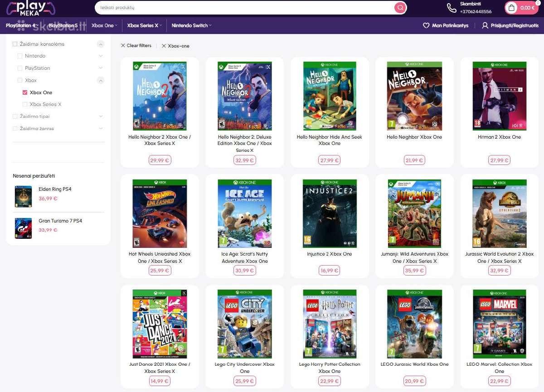This screenshot has width=544, height=392.
Task: Open Jumanji Wild Adventures cover image
Action: [414, 213]
